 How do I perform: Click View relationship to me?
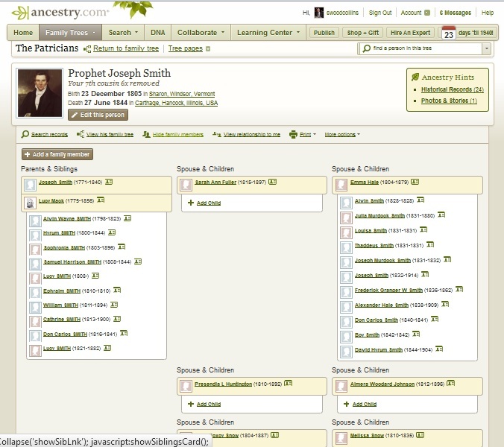(x=252, y=135)
